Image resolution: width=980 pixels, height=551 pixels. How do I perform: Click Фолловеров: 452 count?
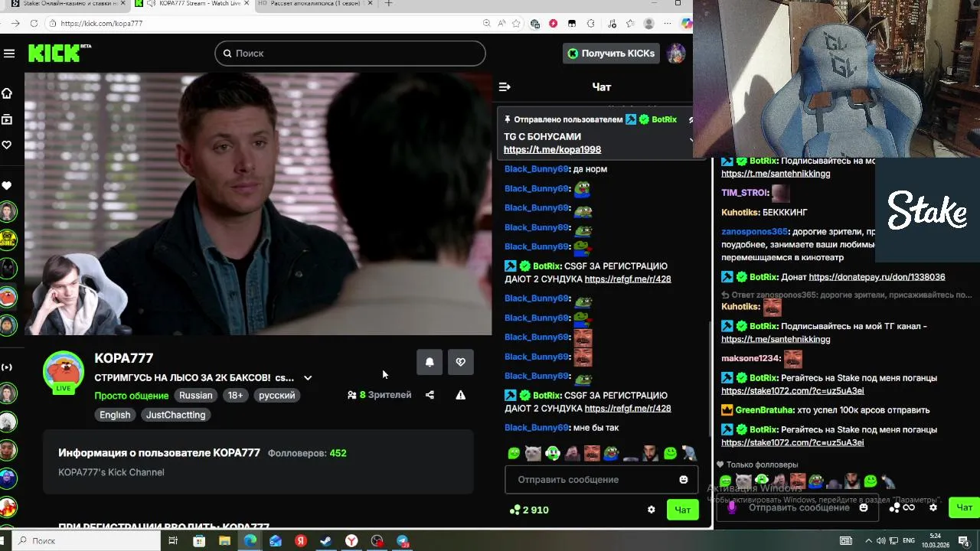(307, 453)
